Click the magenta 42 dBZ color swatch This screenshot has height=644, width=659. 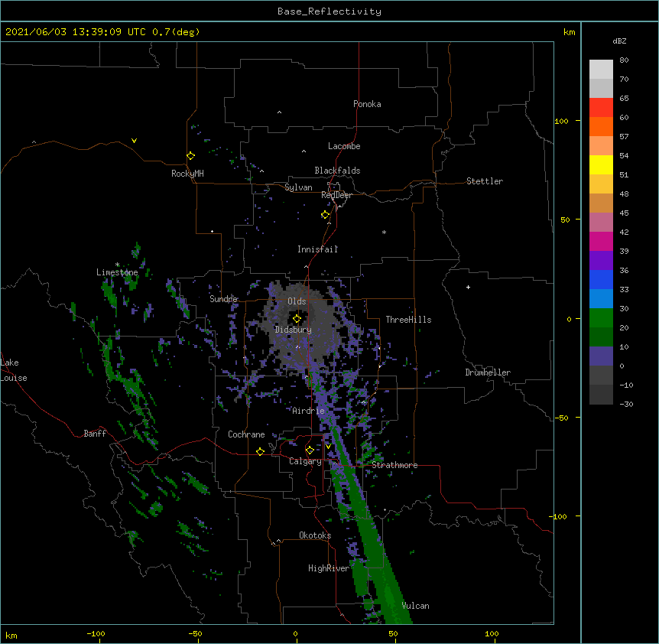coord(601,241)
